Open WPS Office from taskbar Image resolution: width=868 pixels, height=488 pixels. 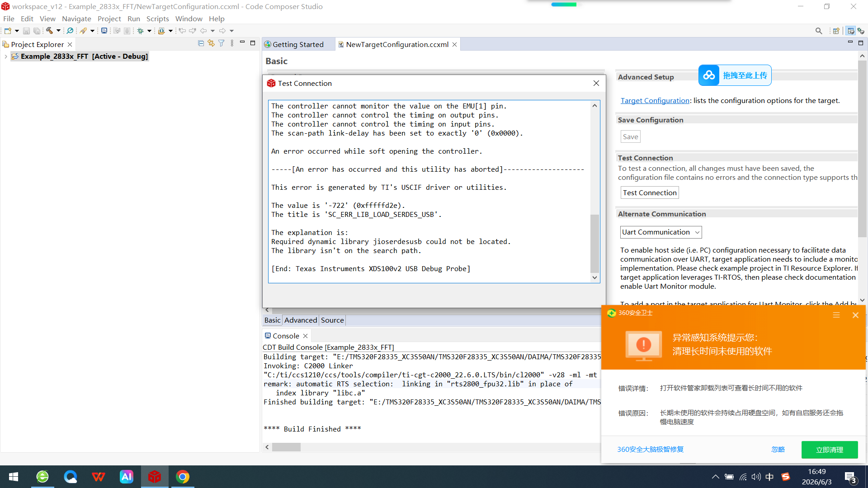(98, 477)
